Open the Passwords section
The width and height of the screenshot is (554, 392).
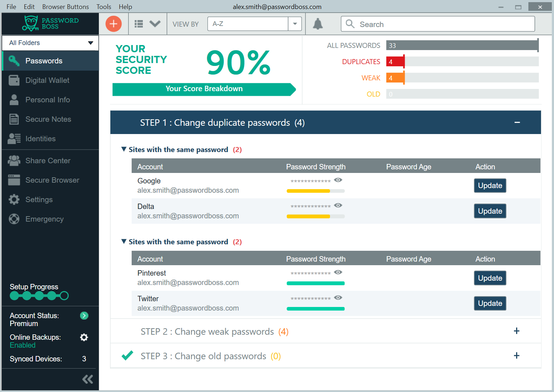click(x=50, y=61)
